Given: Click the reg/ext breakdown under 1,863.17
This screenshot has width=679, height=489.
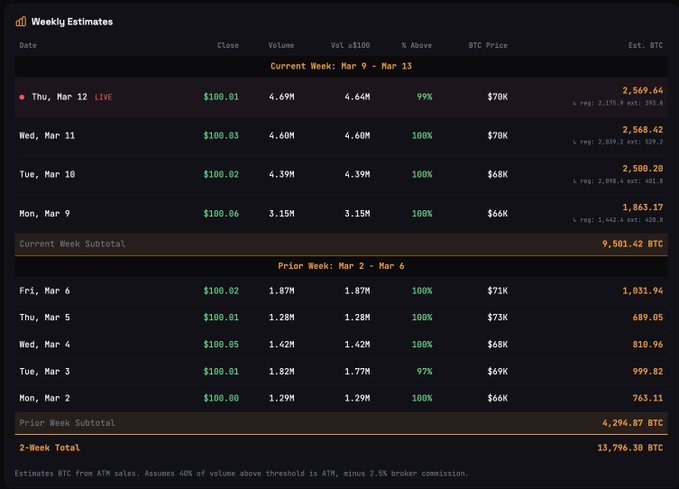Looking at the screenshot, I should click(x=617, y=219).
